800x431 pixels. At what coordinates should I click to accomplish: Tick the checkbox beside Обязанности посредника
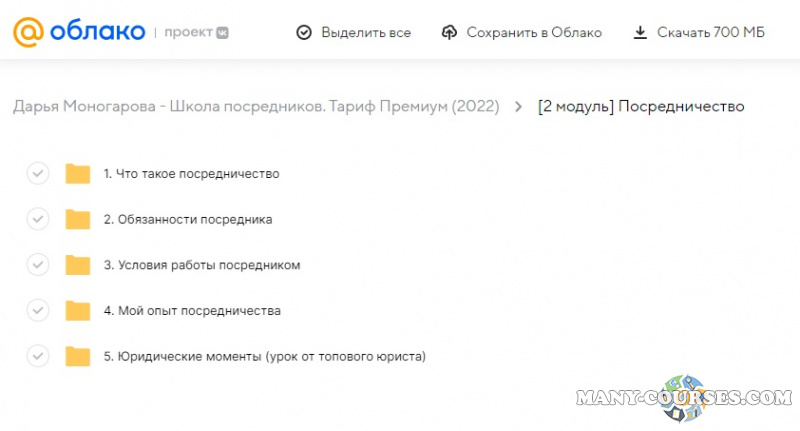click(37, 219)
